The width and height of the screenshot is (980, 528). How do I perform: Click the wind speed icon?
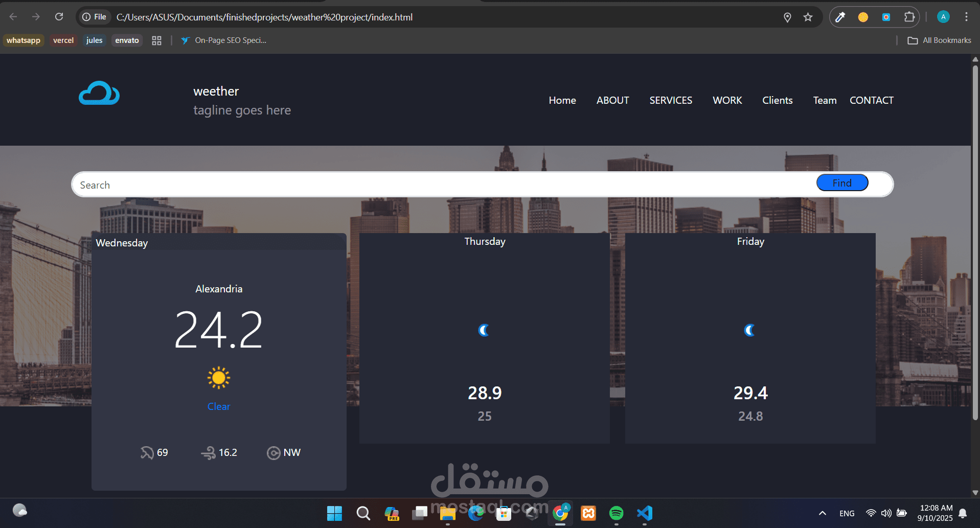pyautogui.click(x=208, y=453)
